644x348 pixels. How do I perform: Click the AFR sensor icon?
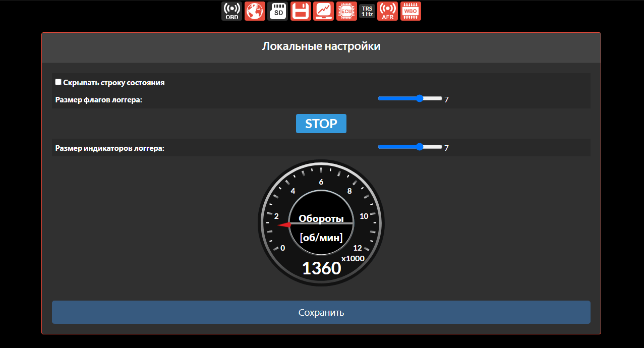[x=387, y=11]
